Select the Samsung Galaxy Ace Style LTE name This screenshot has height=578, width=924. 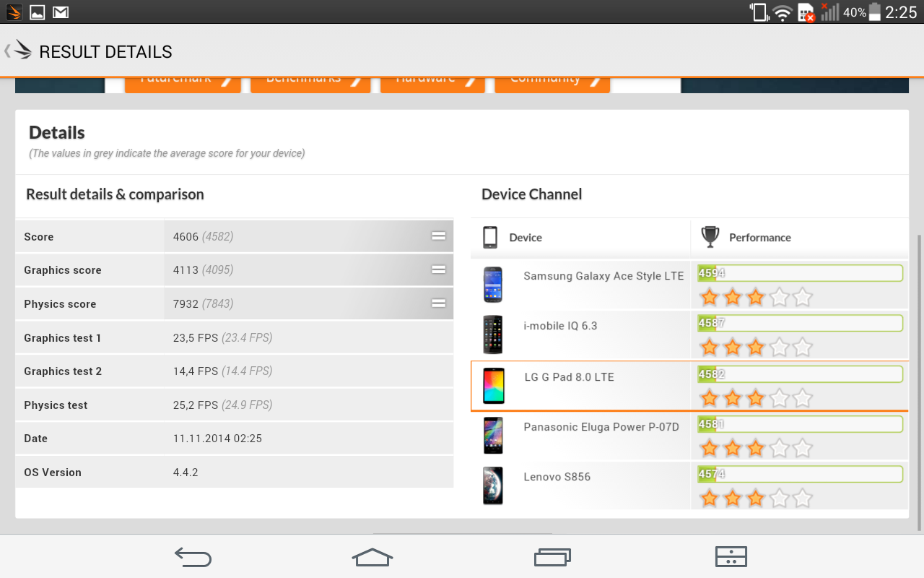pos(603,276)
